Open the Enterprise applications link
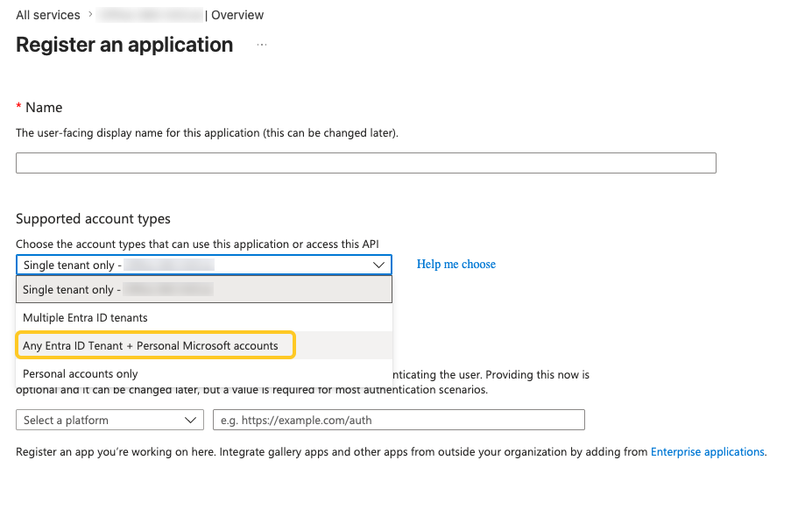The height and width of the screenshot is (524, 812). click(x=708, y=451)
